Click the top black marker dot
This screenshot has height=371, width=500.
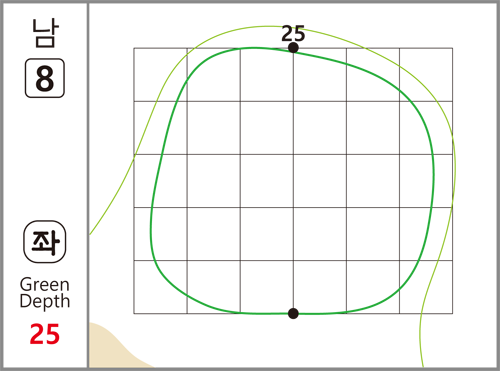[293, 48]
